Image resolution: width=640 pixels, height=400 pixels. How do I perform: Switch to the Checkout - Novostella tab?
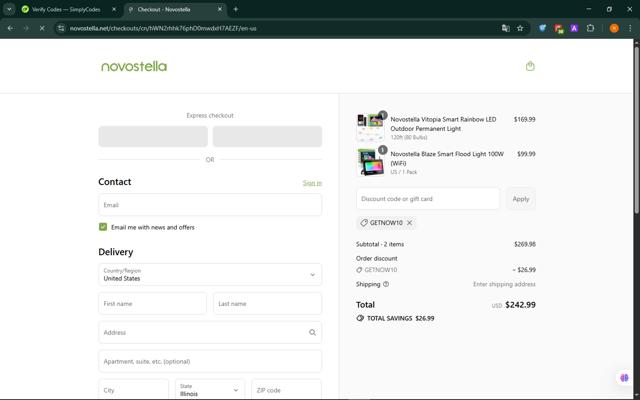[x=176, y=9]
